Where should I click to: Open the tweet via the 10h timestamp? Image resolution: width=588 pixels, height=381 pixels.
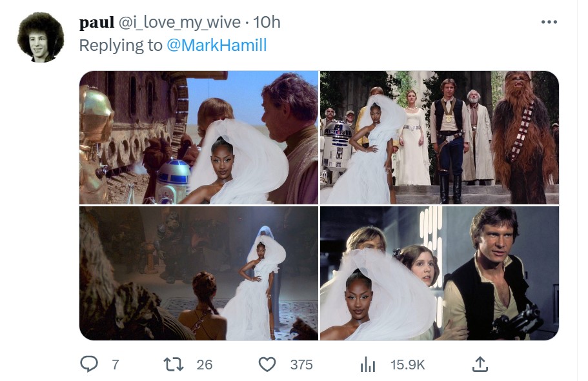[x=267, y=23]
